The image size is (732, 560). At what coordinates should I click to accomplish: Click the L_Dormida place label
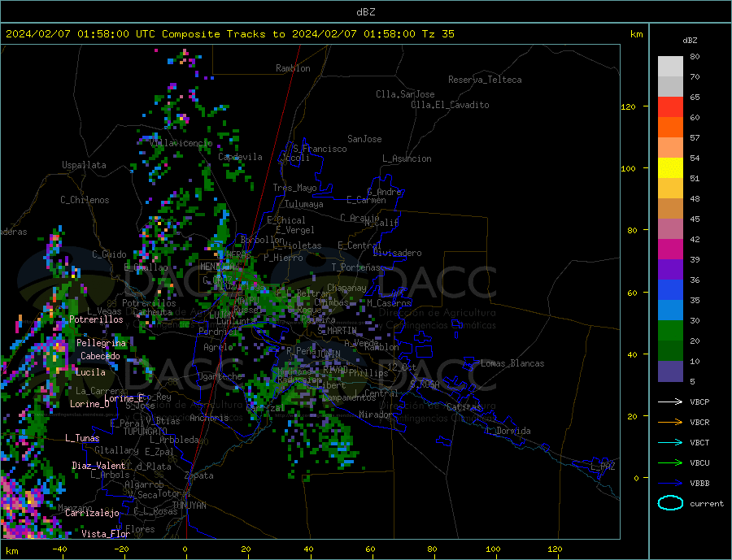coord(508,430)
